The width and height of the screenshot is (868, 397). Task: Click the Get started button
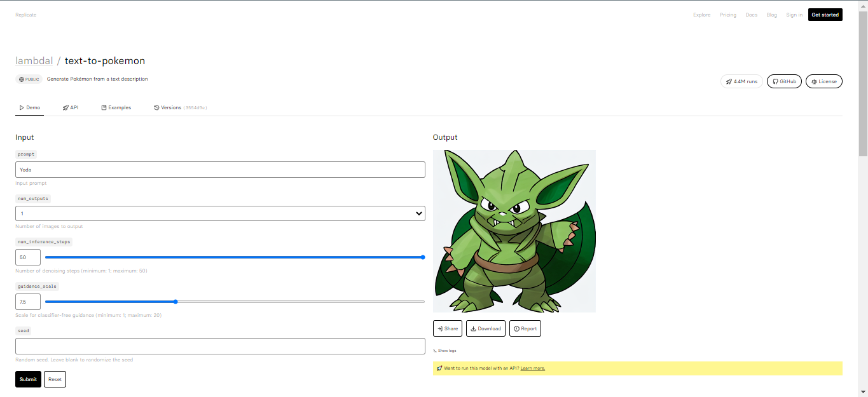pos(825,15)
